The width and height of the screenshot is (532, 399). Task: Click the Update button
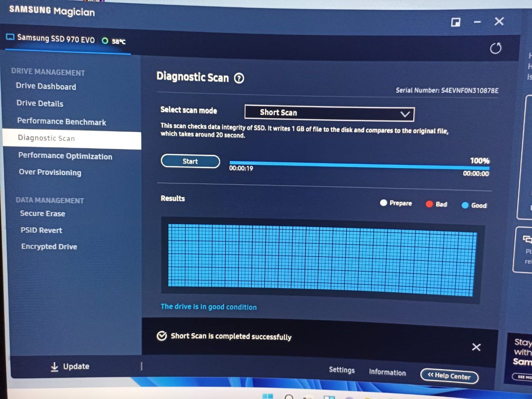[70, 366]
